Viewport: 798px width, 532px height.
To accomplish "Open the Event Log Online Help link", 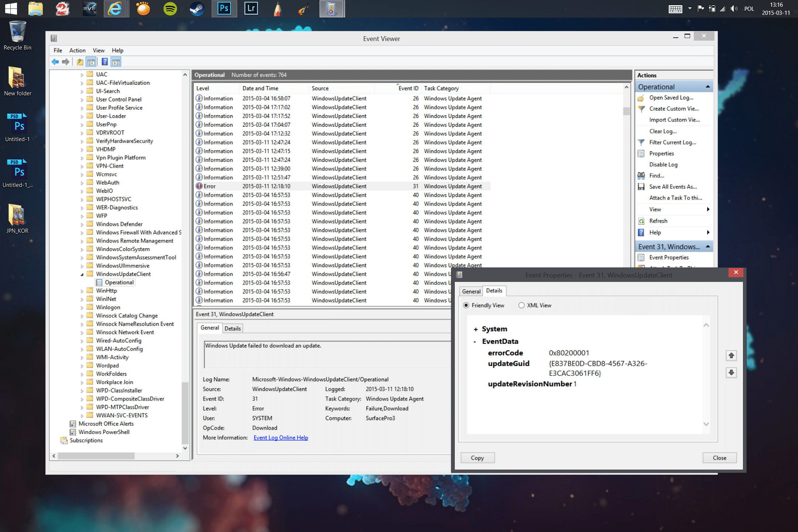I will point(281,438).
